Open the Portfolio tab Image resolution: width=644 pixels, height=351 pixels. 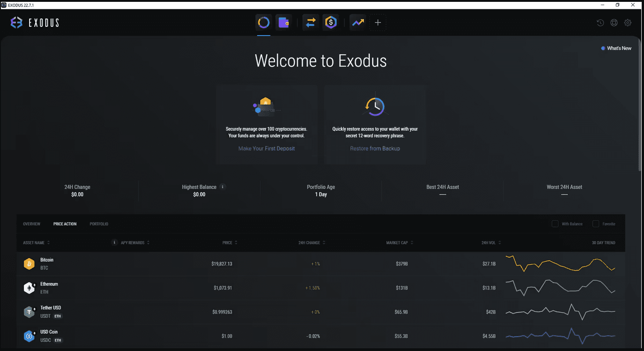point(98,224)
